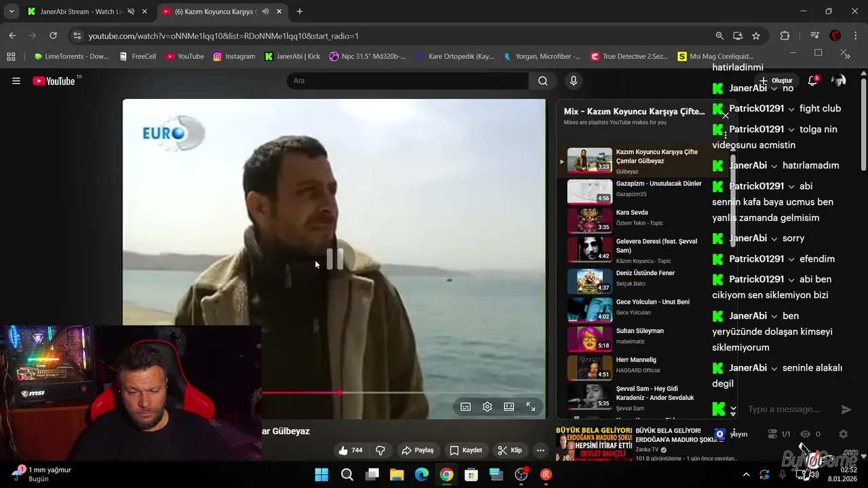Go back in the browser
Image resolution: width=868 pixels, height=488 pixels.
tap(12, 36)
